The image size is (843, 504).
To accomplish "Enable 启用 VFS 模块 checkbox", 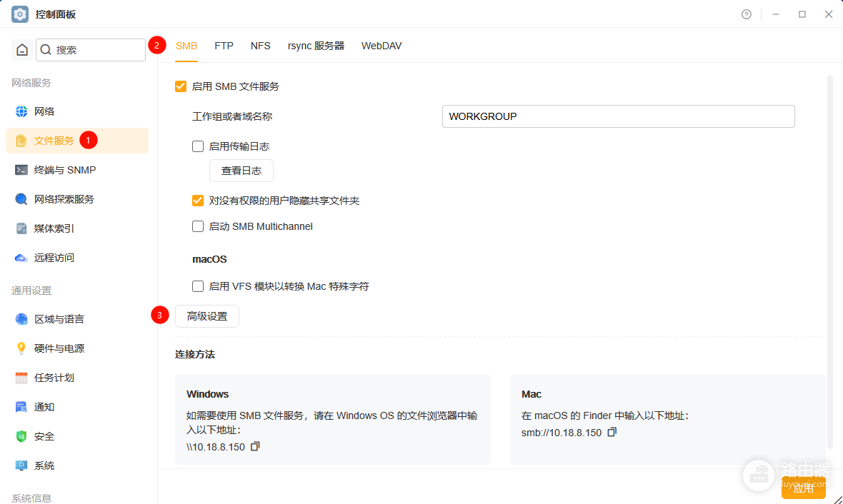I will tap(198, 286).
